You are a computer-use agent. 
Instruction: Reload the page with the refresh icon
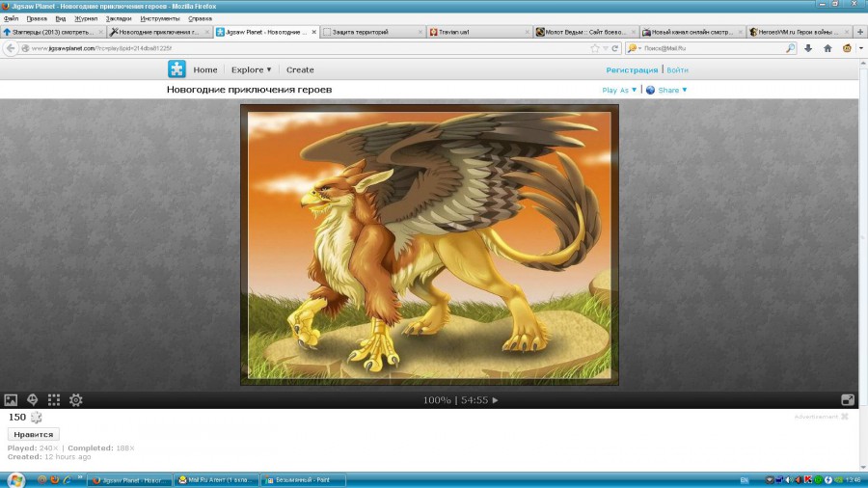pos(614,48)
